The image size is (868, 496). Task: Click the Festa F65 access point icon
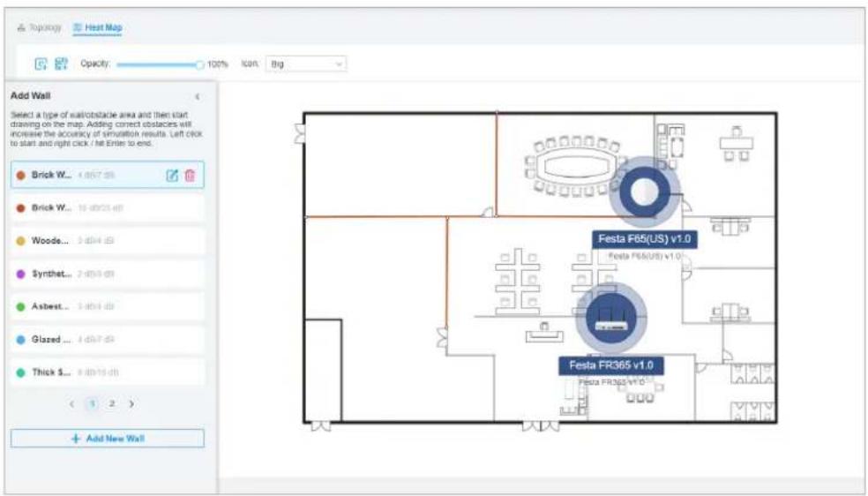(x=644, y=192)
